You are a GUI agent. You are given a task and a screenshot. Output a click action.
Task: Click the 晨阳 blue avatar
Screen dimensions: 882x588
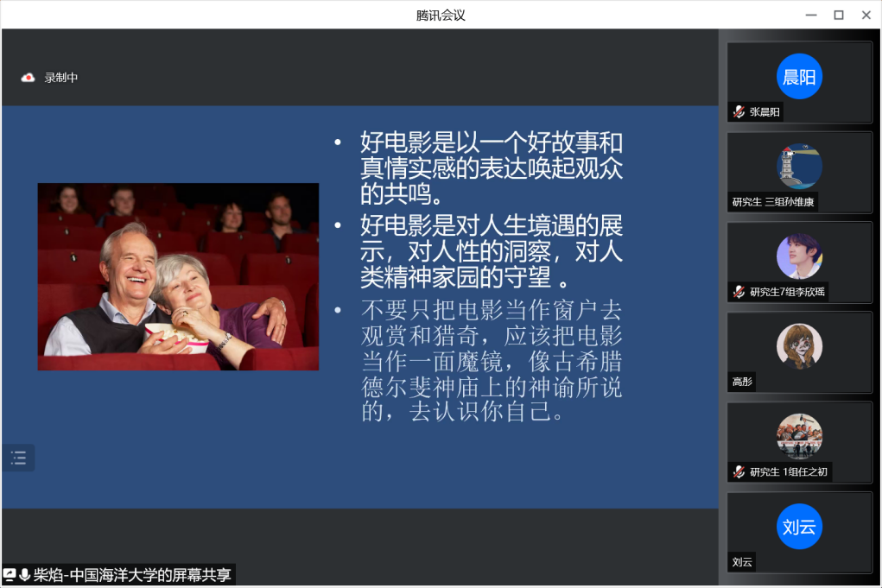(x=799, y=77)
